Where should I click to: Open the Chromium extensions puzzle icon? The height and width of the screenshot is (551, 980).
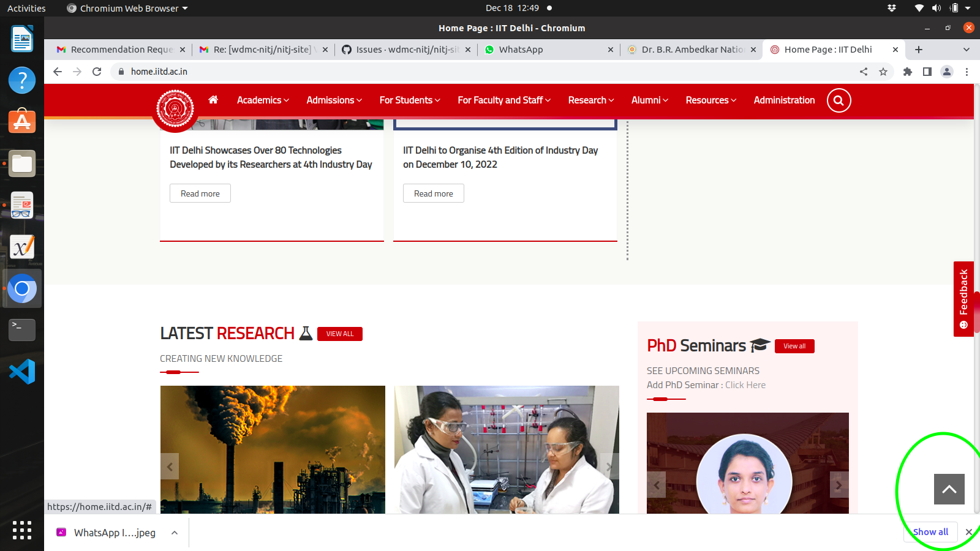(907, 72)
